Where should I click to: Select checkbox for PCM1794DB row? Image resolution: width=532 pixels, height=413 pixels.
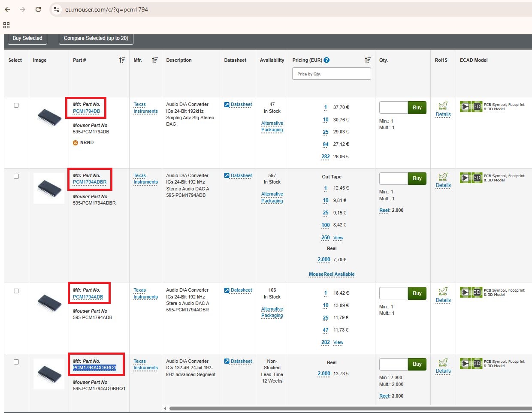click(16, 105)
